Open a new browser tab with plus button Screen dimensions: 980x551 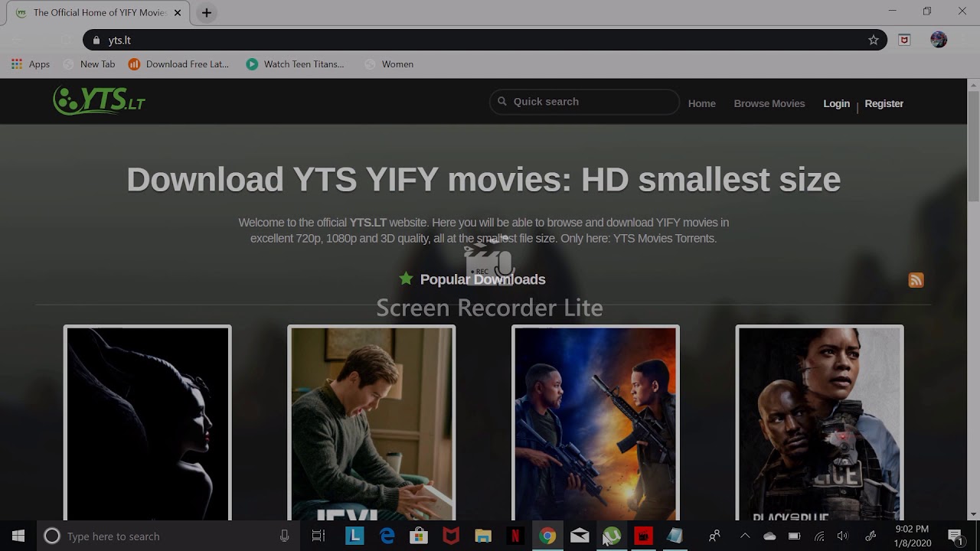coord(207,12)
